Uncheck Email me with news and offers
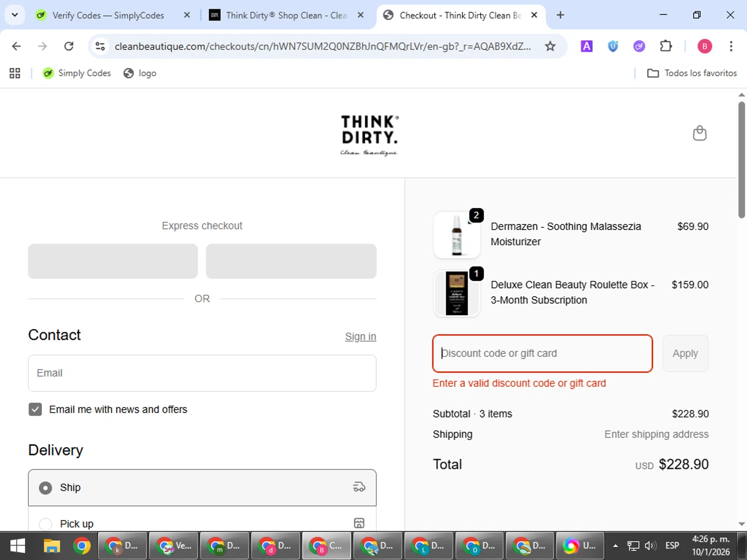747x560 pixels. click(x=35, y=409)
